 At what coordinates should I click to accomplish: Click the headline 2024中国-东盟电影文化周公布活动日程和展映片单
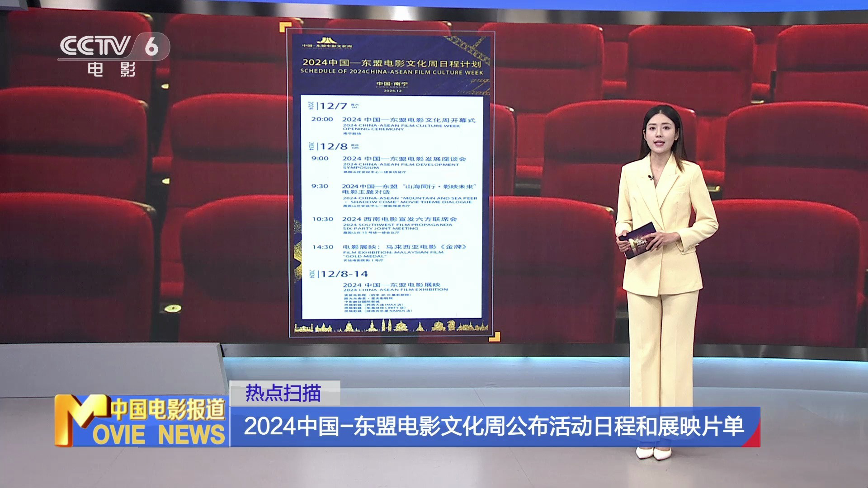494,427
